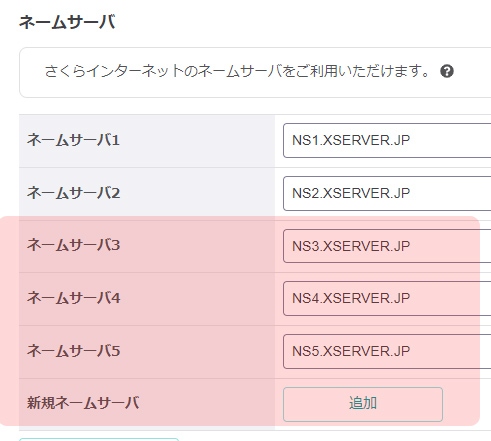This screenshot has width=491, height=441.
Task: Select the ネームサーバ3 row label
Action: (73, 245)
